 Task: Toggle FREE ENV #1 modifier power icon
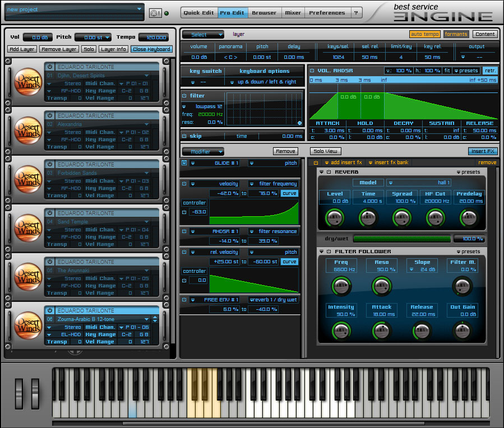pos(184,300)
